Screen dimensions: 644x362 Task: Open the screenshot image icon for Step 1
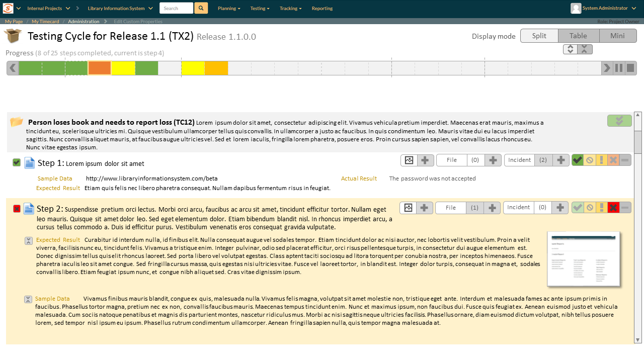[x=409, y=160]
